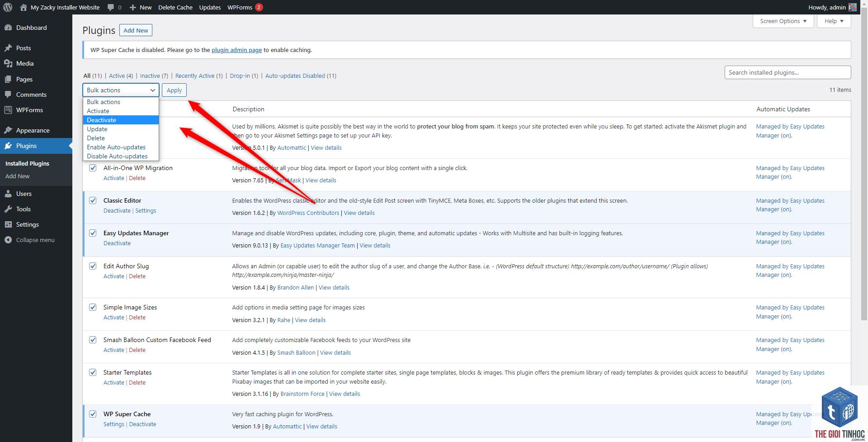View details for Starter Templates

click(x=344, y=394)
